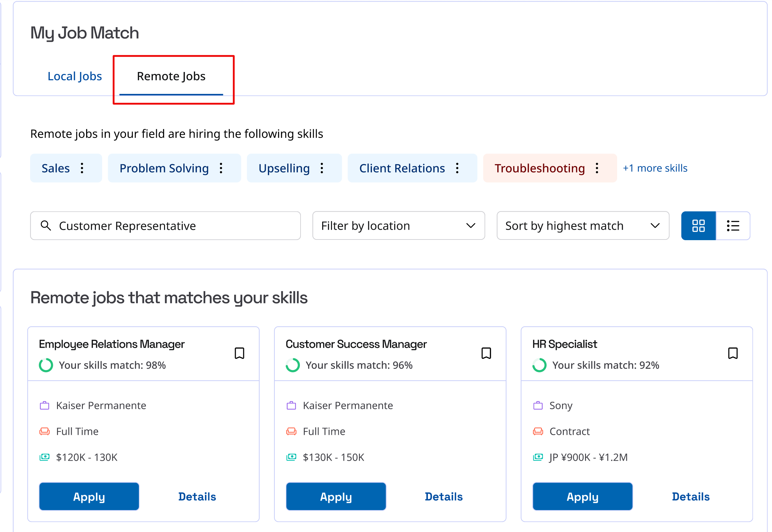Save the HR Specialist job bookmark
Viewport: 772px width, 532px height.
click(733, 353)
